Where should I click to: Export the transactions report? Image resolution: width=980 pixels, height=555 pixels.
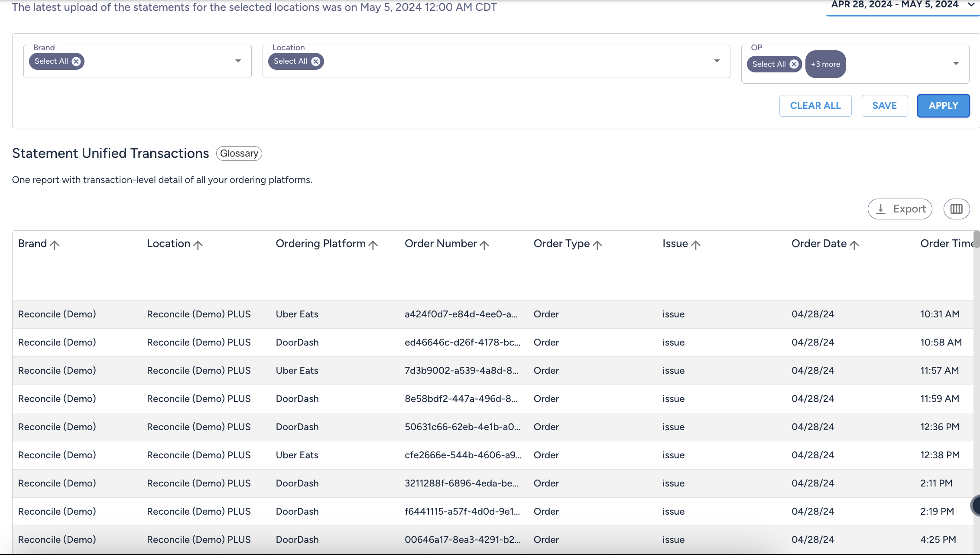coord(900,209)
